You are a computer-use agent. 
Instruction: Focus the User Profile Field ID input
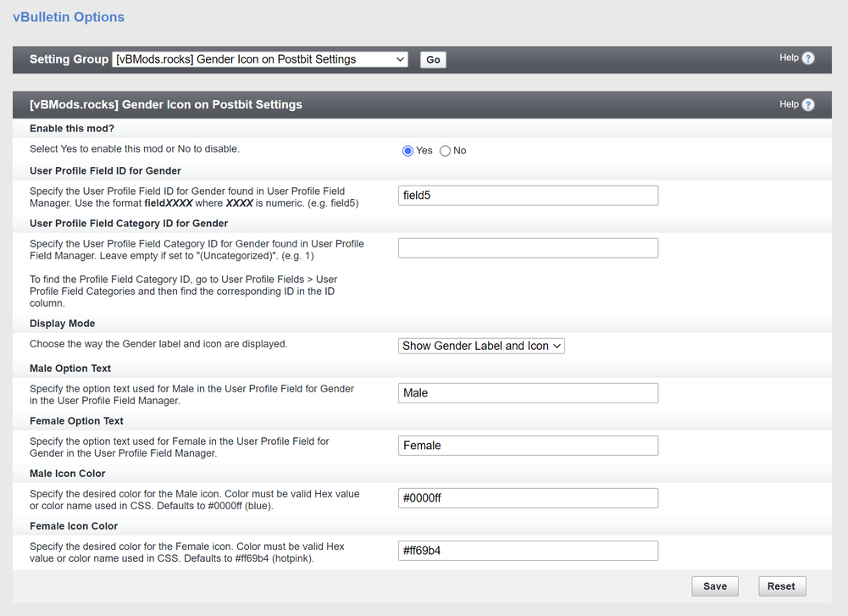(x=529, y=195)
